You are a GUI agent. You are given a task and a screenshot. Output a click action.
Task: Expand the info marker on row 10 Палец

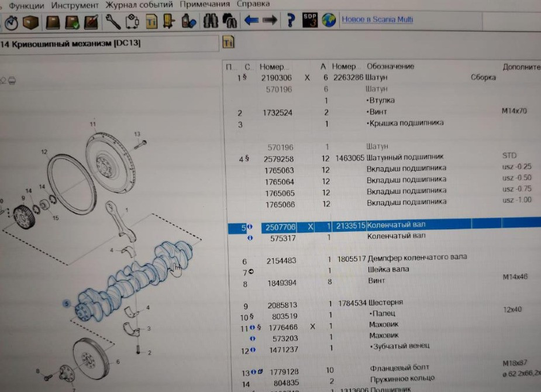click(x=253, y=316)
